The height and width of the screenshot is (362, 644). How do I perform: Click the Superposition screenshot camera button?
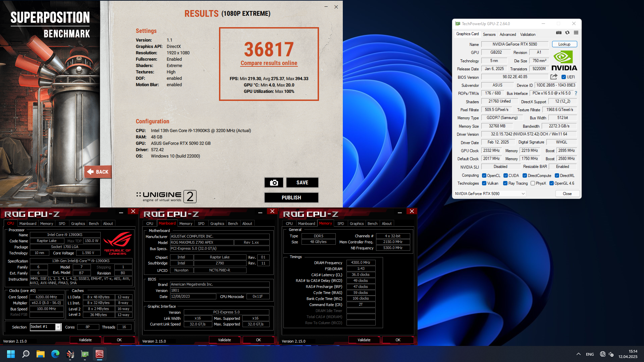274,183
